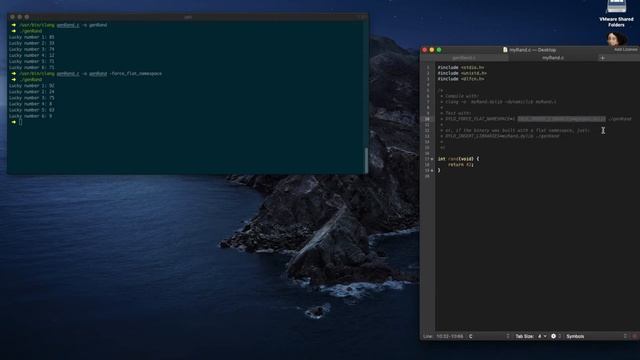The width and height of the screenshot is (640, 360).
Task: Open the C language selector in status bar
Action: tap(488, 336)
